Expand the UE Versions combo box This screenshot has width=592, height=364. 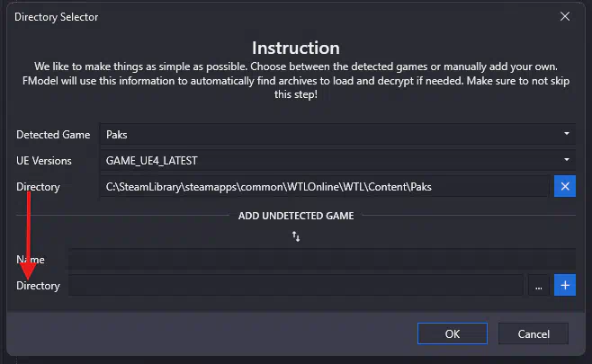337,161
